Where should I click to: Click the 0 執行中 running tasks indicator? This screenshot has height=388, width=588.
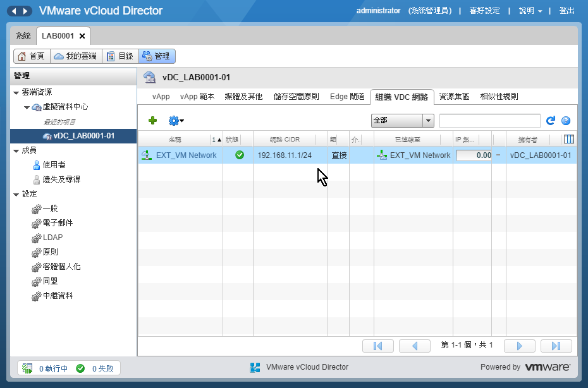point(54,369)
